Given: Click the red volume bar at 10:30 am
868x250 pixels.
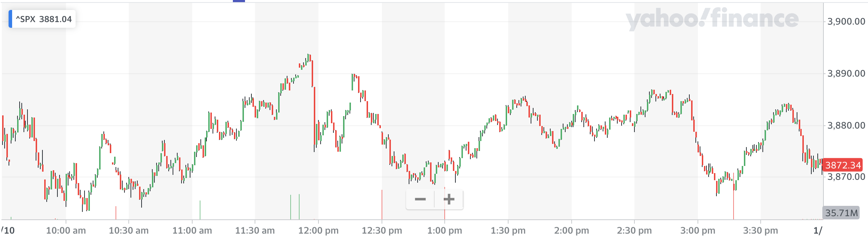Looking at the screenshot, I should pos(116,213).
